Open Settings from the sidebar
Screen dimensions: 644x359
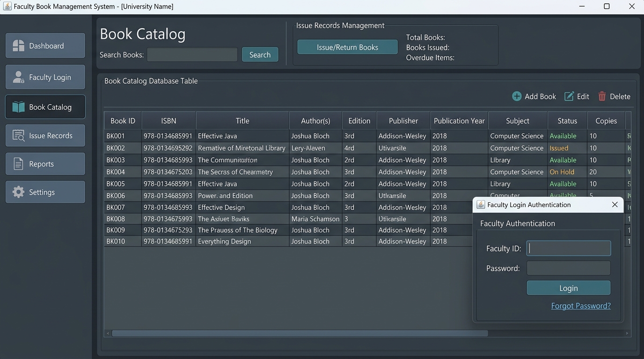(45, 192)
